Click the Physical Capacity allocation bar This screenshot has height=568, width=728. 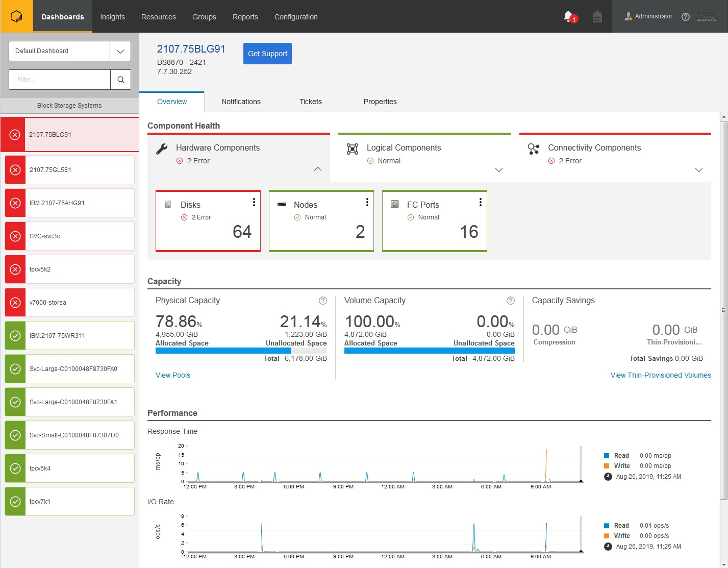pyautogui.click(x=241, y=351)
